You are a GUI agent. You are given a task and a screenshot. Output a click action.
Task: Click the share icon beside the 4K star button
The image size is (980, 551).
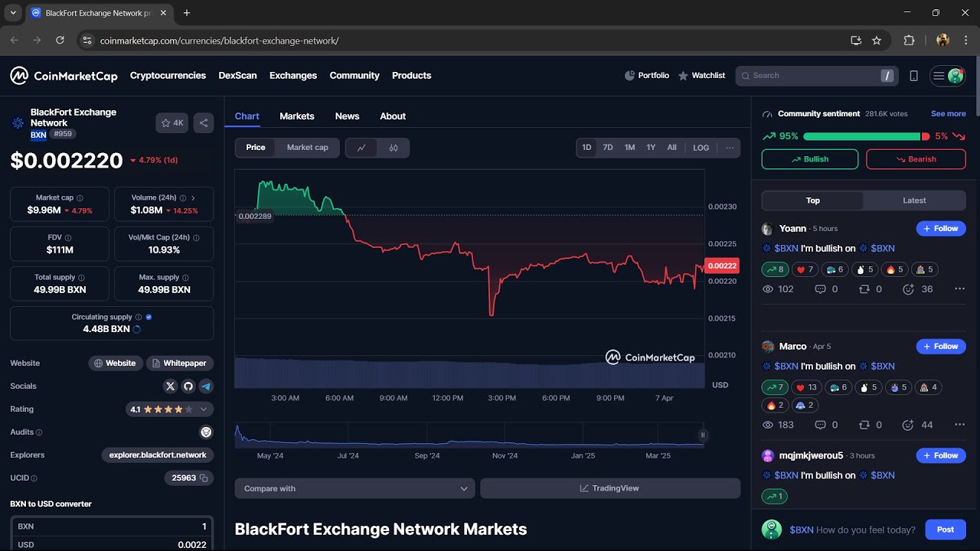(204, 122)
